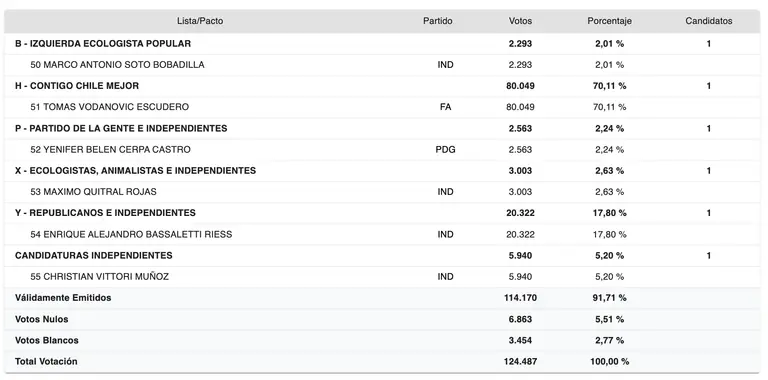Select candidate 55 CHRISTIAN VITTORI MUÑOZ

tap(99, 277)
